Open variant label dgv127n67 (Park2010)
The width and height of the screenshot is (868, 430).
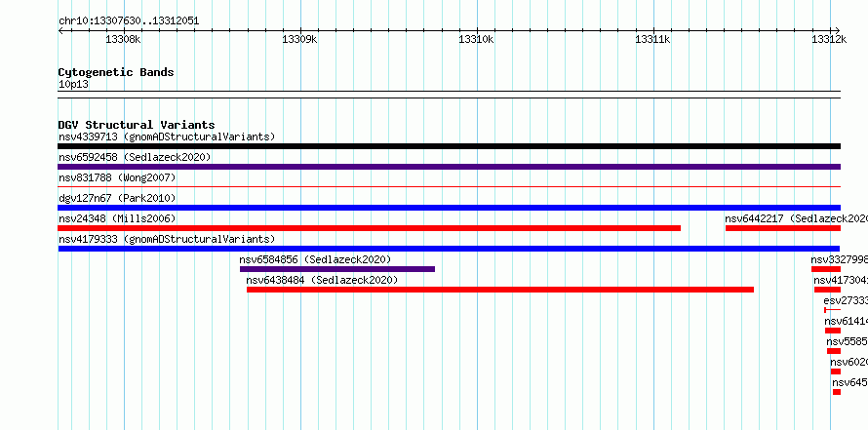[117, 198]
